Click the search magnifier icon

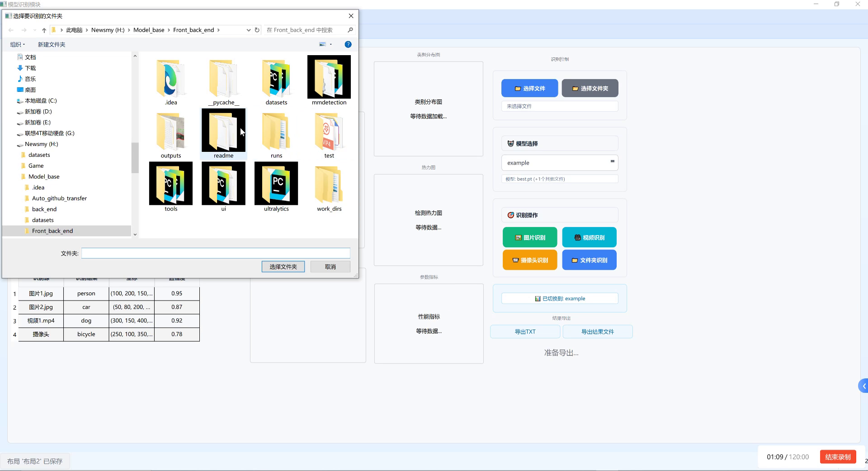[350, 30]
